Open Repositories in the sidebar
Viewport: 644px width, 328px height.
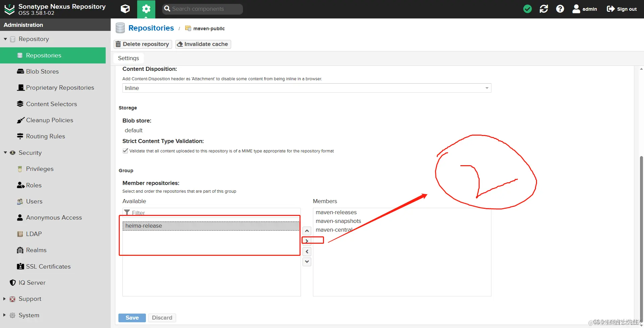53,55
